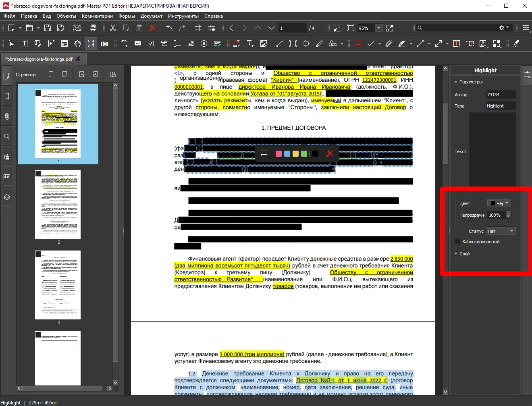Toggle the object properties panel button

(527, 75)
